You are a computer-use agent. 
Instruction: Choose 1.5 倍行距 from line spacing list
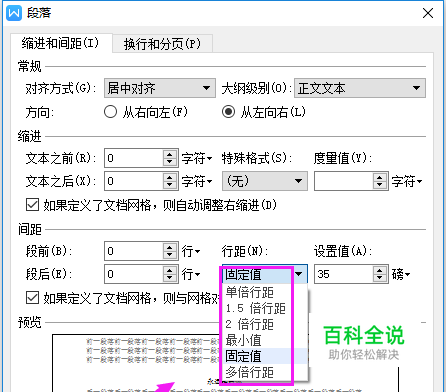(x=265, y=308)
